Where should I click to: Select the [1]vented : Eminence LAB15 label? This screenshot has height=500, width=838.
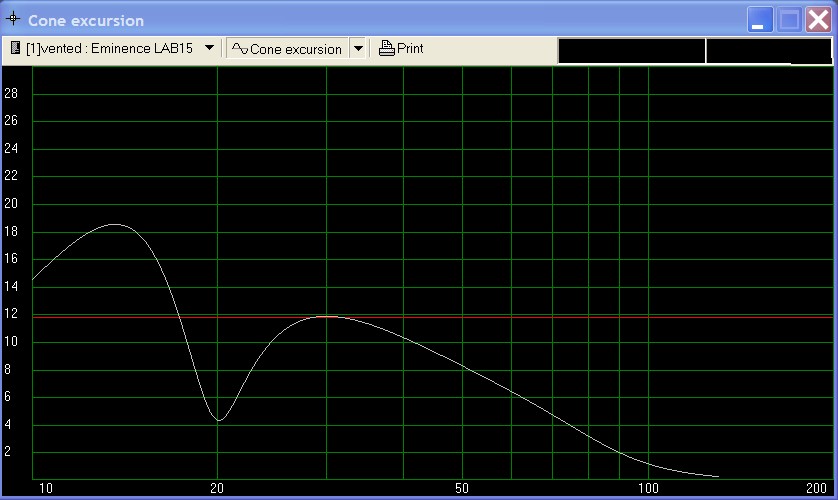click(110, 48)
